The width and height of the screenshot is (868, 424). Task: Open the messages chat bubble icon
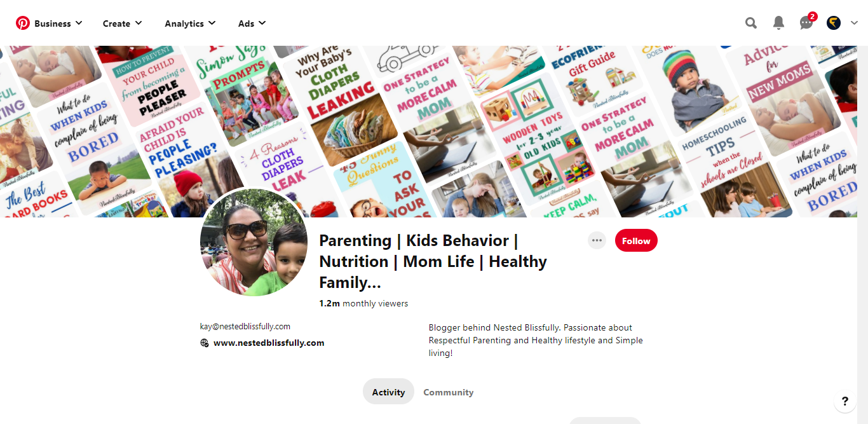tap(806, 24)
